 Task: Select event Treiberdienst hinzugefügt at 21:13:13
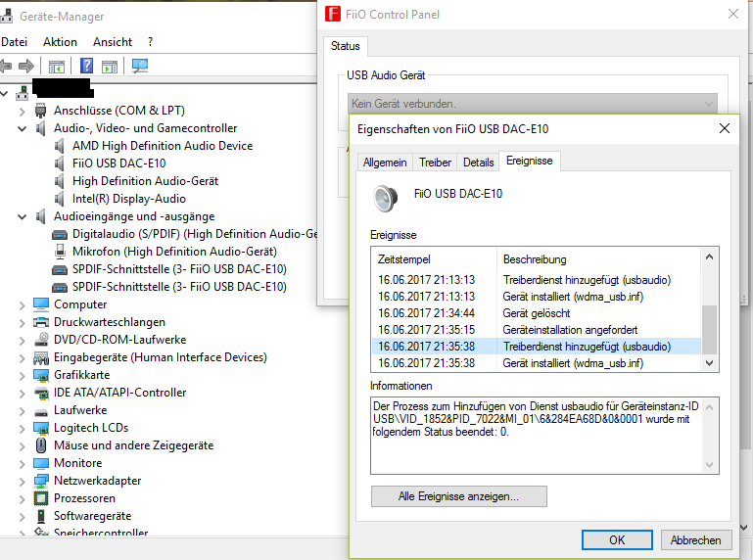tap(536, 280)
